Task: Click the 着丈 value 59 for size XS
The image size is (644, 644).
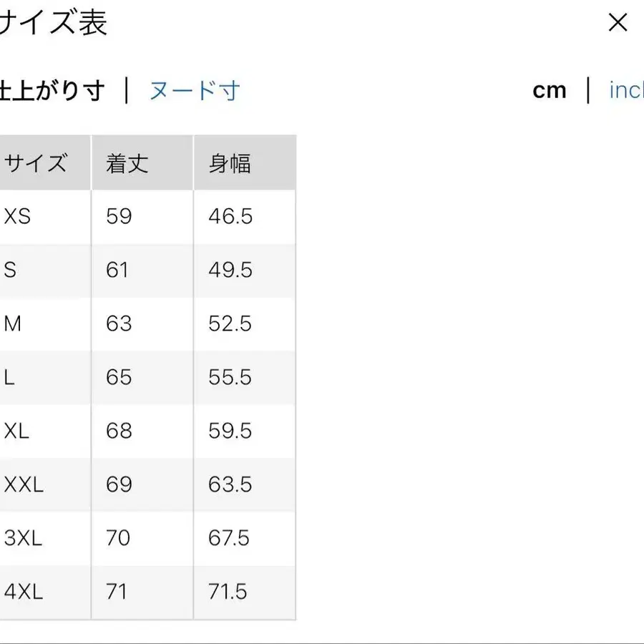Action: click(119, 216)
